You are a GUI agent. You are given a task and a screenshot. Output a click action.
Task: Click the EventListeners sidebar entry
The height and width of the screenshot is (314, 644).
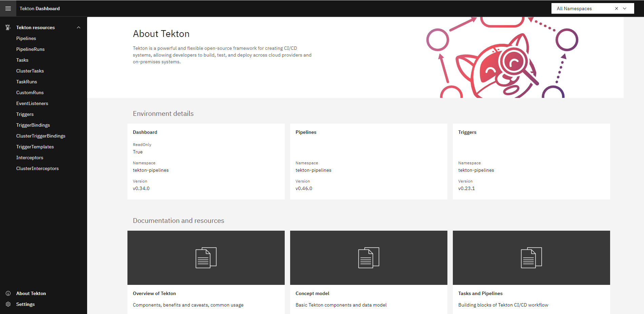click(32, 103)
